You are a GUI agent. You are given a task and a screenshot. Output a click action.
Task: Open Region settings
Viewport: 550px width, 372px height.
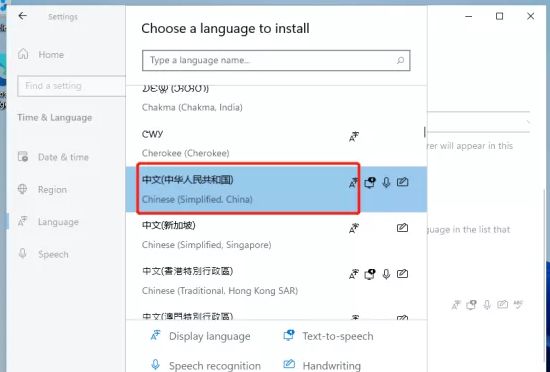click(x=42, y=190)
